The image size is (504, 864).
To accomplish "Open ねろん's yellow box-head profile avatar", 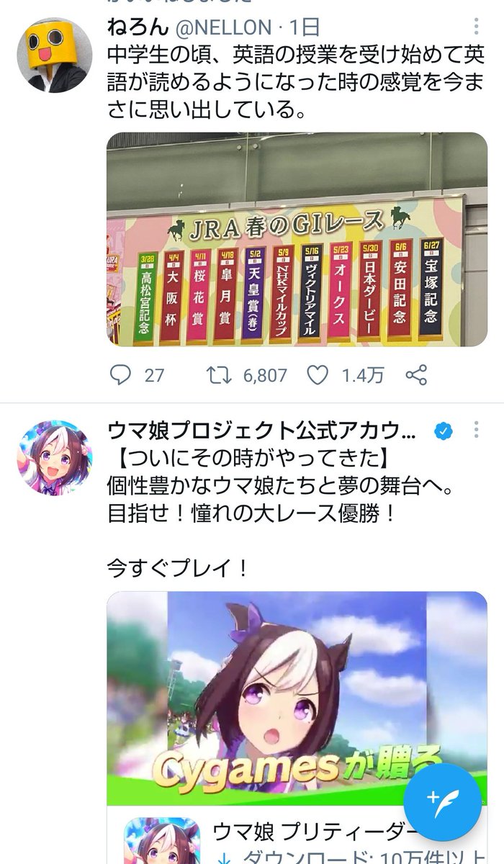I will pyautogui.click(x=55, y=56).
